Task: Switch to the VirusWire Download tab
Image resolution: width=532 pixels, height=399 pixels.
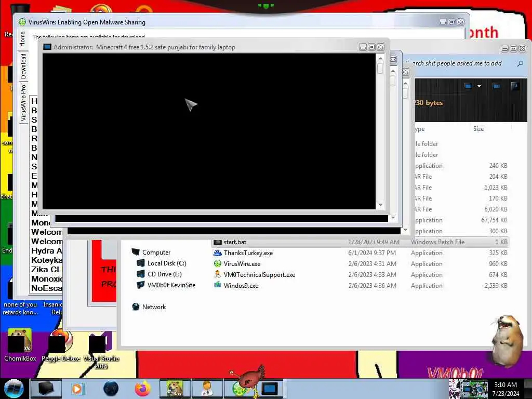Action: (23, 66)
